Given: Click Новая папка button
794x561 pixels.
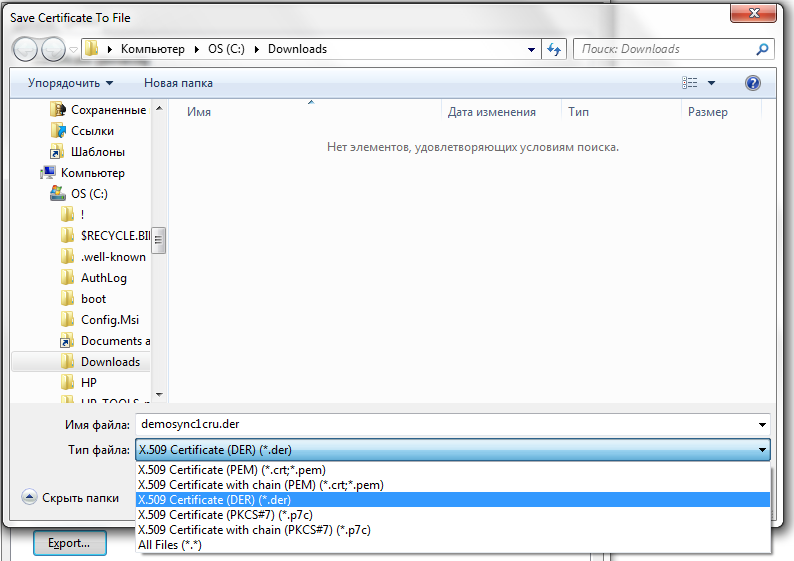Looking at the screenshot, I should [x=178, y=83].
